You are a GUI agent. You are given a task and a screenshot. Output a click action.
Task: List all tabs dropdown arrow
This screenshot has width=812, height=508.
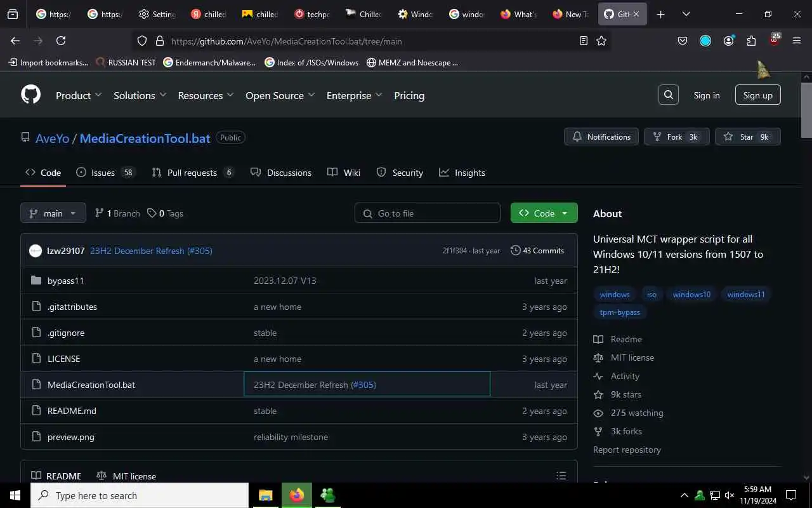(x=686, y=14)
